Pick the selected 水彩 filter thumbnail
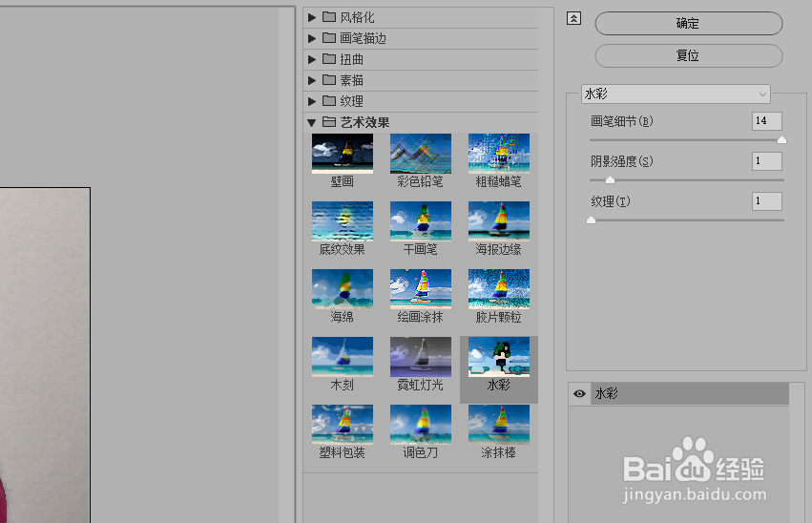The width and height of the screenshot is (812, 523). click(x=499, y=357)
